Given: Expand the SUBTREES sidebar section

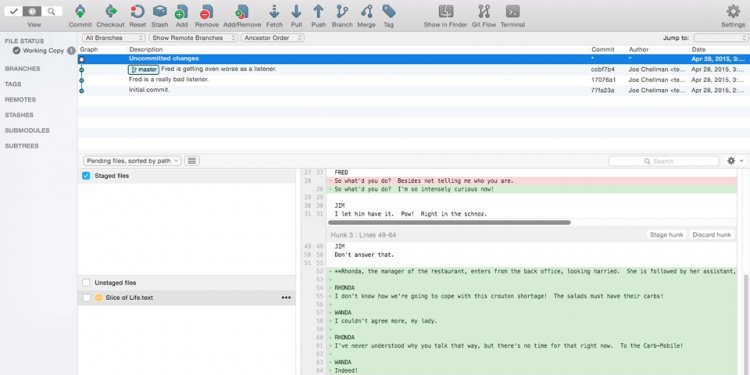Looking at the screenshot, I should coord(22,146).
